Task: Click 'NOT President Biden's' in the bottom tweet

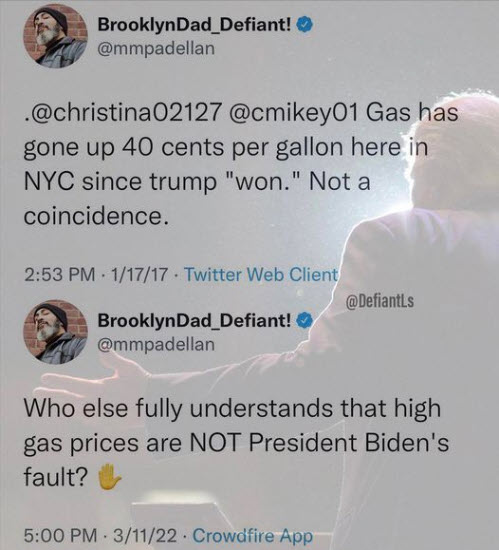Action: pyautogui.click(x=319, y=443)
